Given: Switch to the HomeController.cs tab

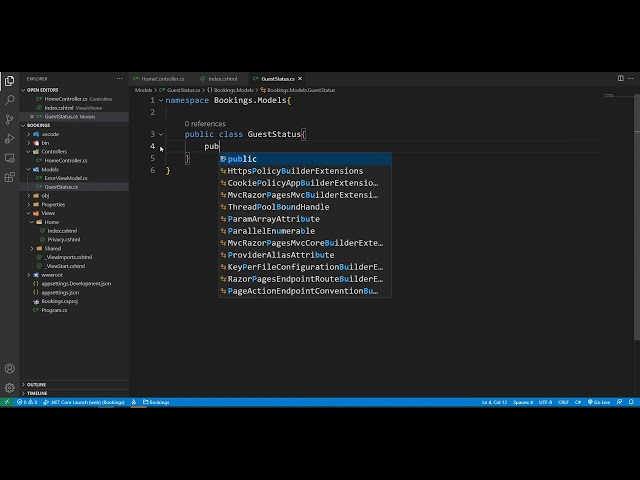Looking at the screenshot, I should pos(162,79).
